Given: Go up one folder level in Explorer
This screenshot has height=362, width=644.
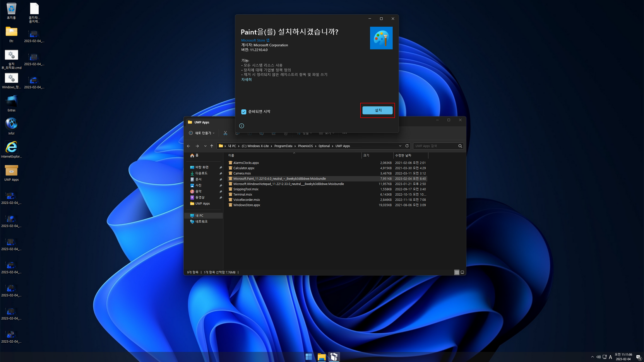Looking at the screenshot, I should pyautogui.click(x=212, y=146).
